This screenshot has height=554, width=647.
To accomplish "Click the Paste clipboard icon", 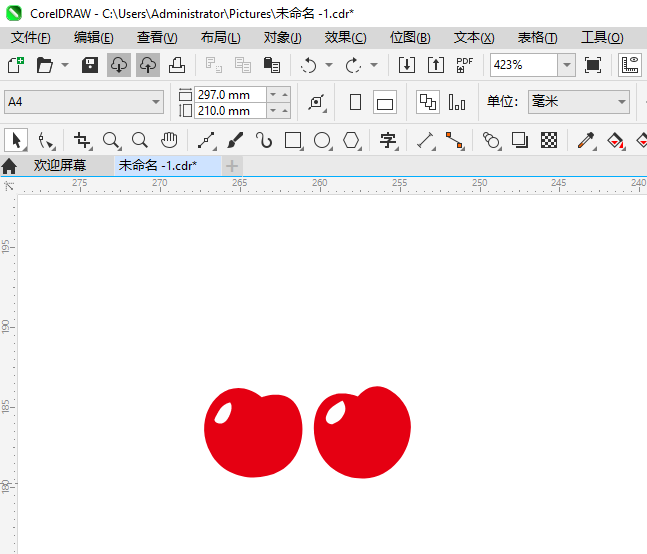I will pyautogui.click(x=272, y=65).
